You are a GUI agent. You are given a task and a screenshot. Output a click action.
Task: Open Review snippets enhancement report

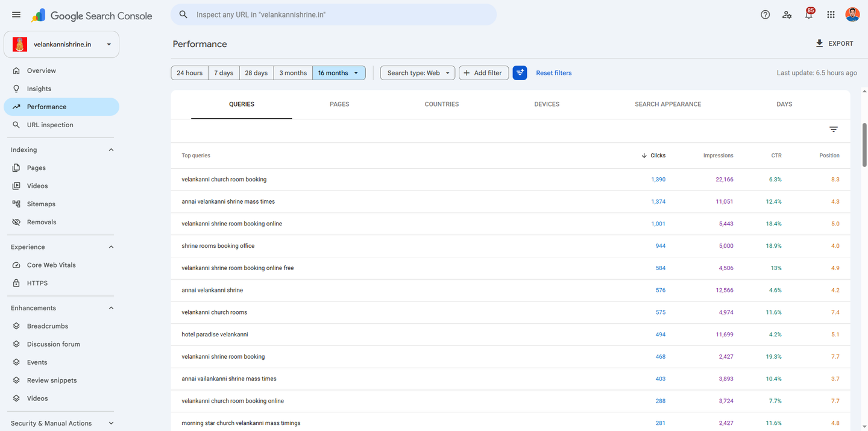(x=61, y=380)
